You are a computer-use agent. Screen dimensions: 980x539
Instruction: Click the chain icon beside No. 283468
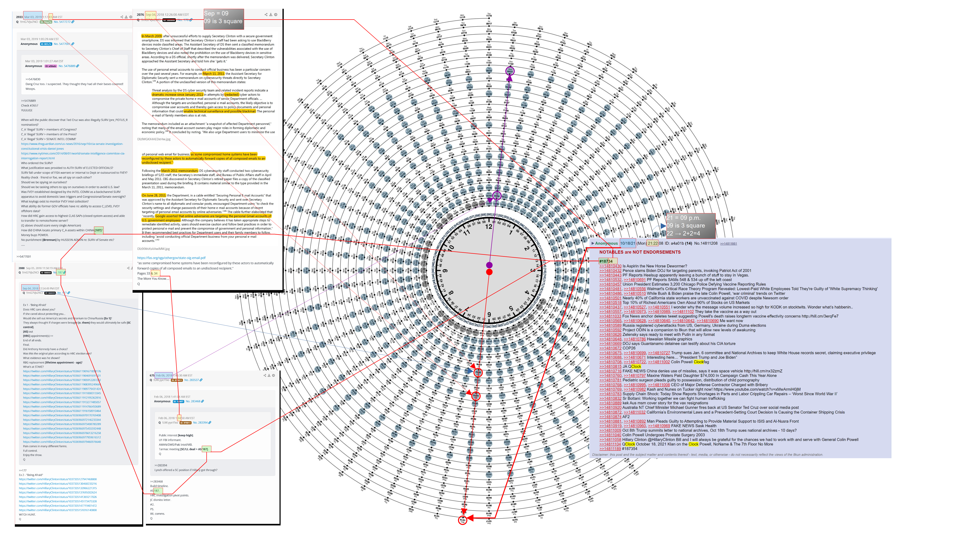202,401
